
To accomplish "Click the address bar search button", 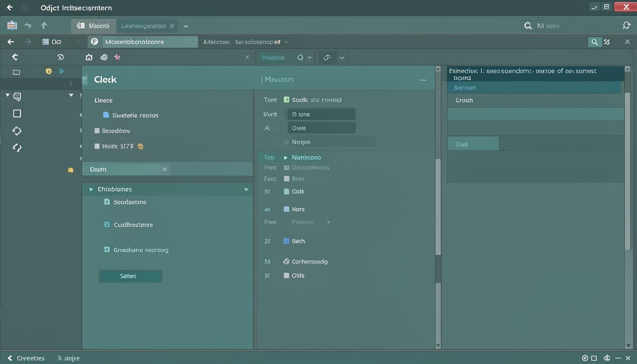I will [594, 42].
